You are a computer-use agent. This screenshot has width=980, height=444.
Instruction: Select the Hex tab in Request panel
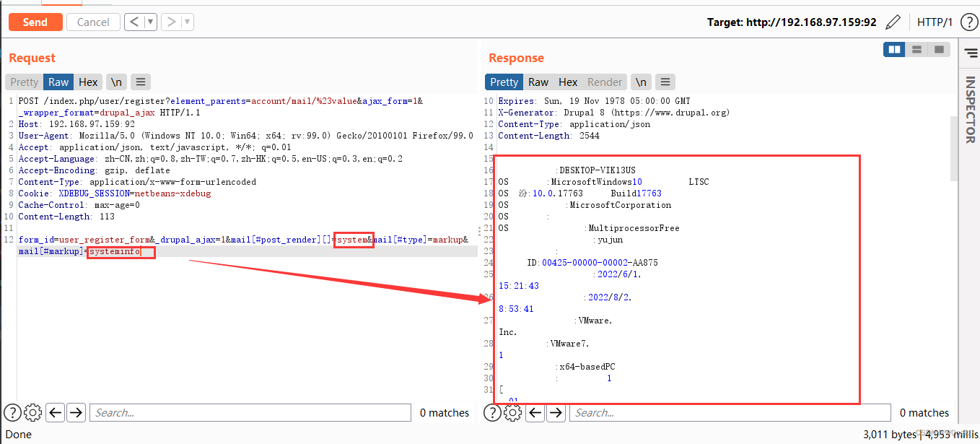88,82
